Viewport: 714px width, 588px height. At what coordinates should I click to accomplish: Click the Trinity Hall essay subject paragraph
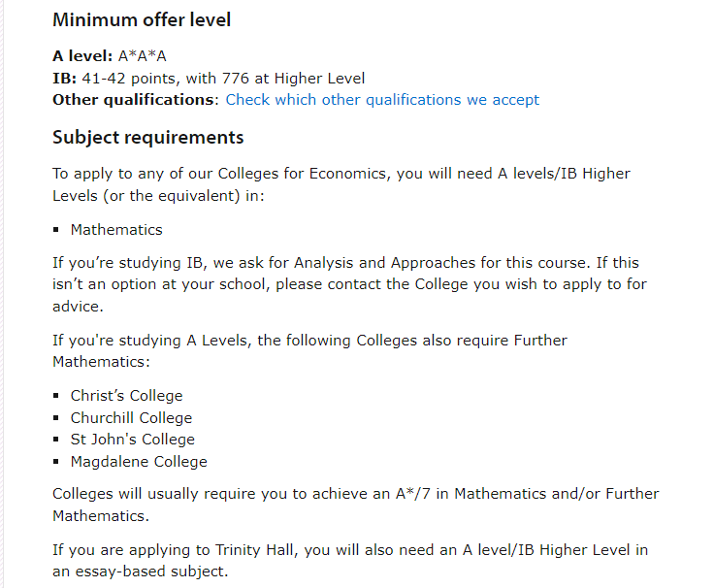pyautogui.click(x=349, y=561)
